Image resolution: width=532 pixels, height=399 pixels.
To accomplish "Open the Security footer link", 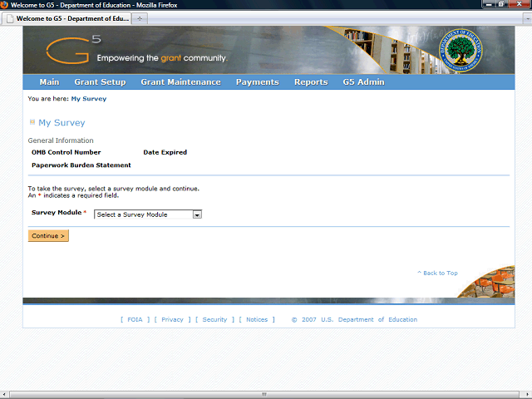I will tap(214, 319).
